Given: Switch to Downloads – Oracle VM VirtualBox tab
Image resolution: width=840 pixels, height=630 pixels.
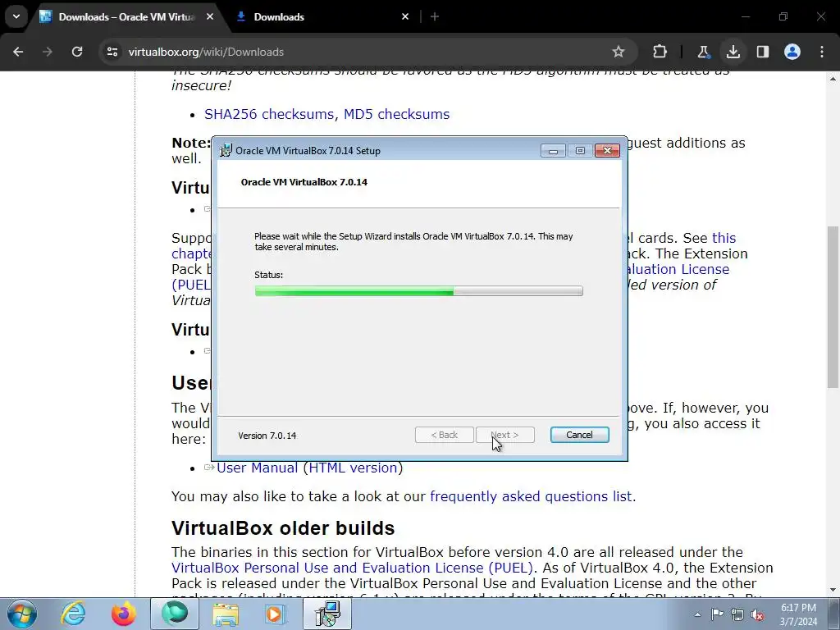Looking at the screenshot, I should click(x=127, y=17).
